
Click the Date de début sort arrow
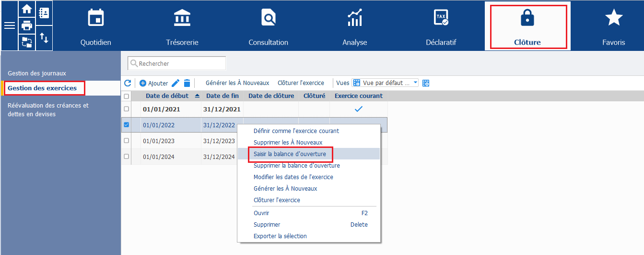coord(197,96)
